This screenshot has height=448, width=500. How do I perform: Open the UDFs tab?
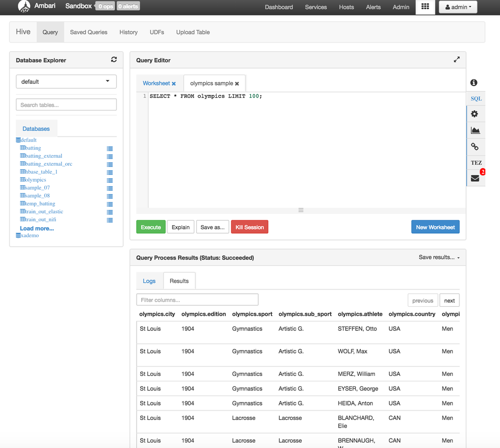coord(157,32)
